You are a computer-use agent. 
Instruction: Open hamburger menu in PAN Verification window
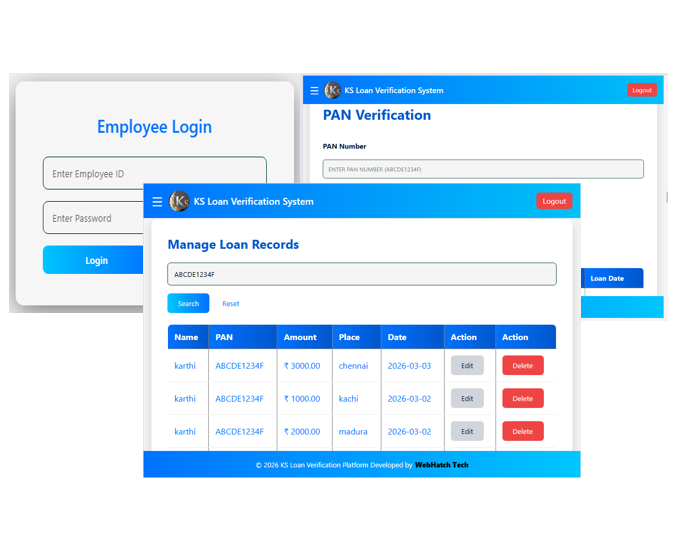tap(314, 90)
